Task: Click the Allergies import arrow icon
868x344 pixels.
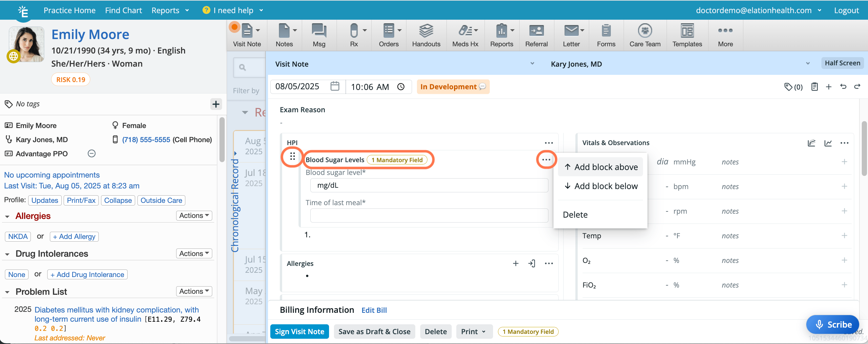Action: click(x=532, y=263)
